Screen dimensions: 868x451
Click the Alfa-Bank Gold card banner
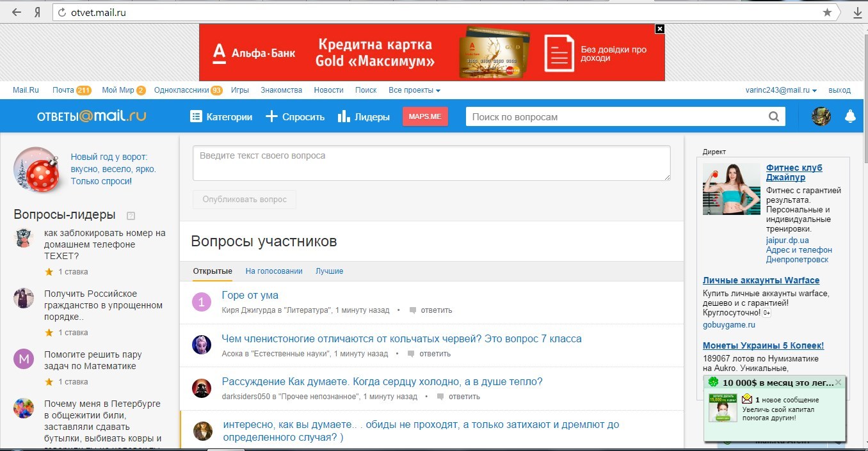coord(431,52)
